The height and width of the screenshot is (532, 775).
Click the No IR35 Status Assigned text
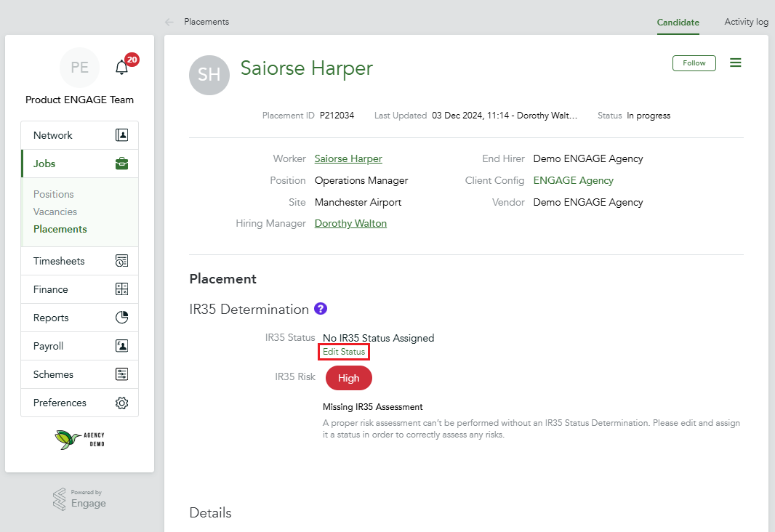[x=379, y=338]
